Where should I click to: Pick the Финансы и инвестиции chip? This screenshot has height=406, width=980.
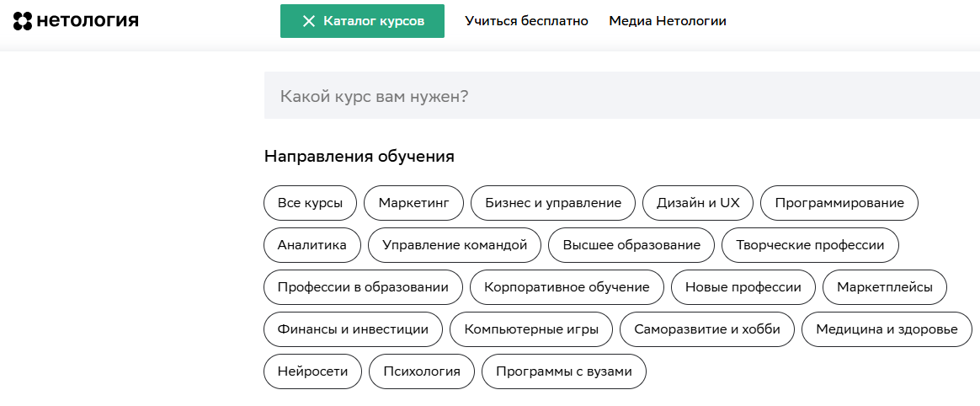(353, 329)
